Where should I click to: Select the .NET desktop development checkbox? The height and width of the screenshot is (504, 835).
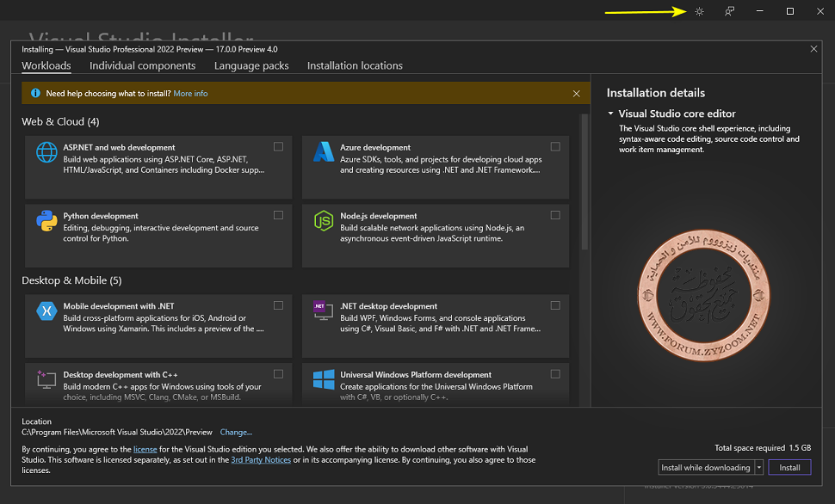pos(555,305)
